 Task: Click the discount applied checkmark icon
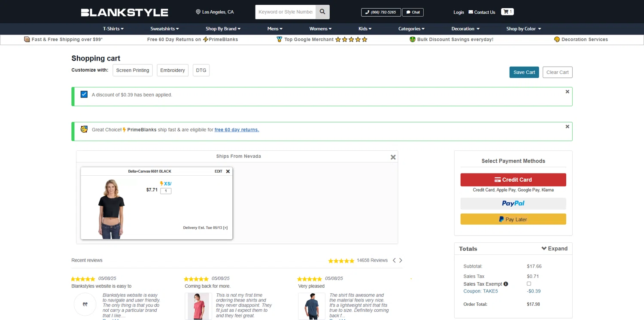point(84,94)
